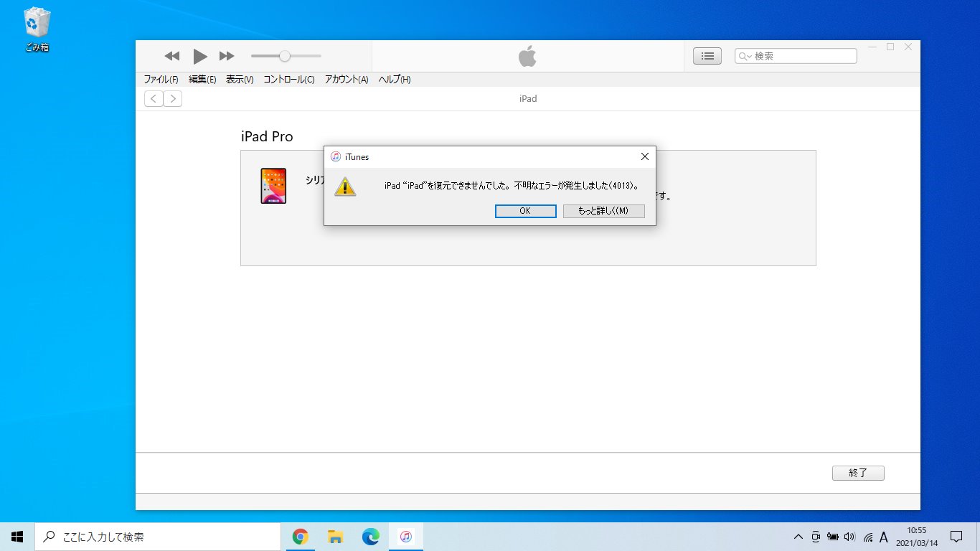Image resolution: width=980 pixels, height=551 pixels.
Task: Open the notification action center
Action: click(x=956, y=537)
